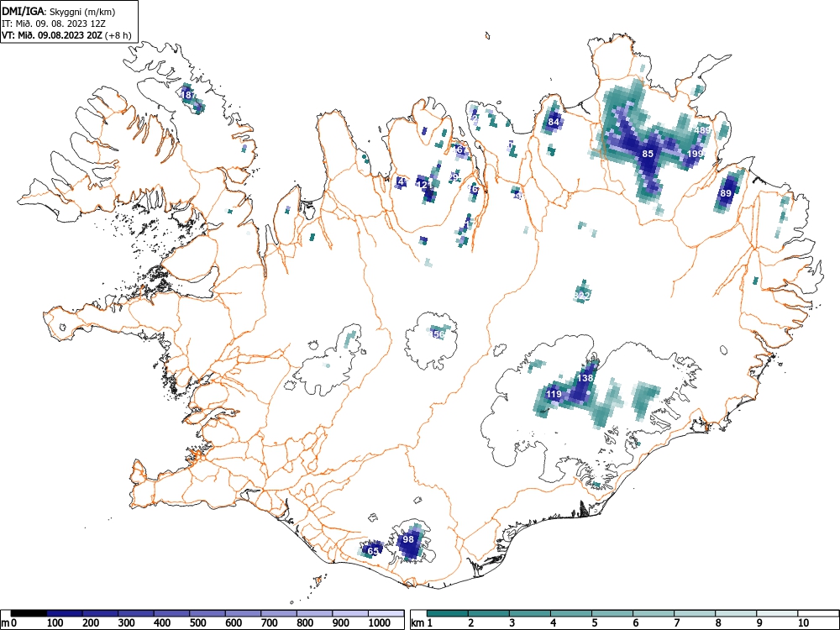The image size is (840, 630).
Task: Click the '121' visibility value in the north
Action: [x=423, y=185]
